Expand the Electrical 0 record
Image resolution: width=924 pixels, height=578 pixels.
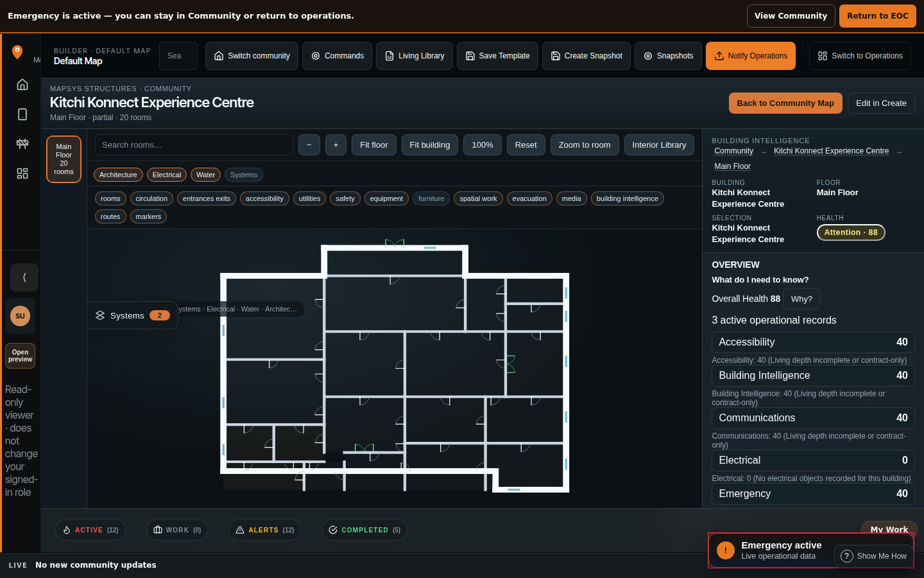813,460
